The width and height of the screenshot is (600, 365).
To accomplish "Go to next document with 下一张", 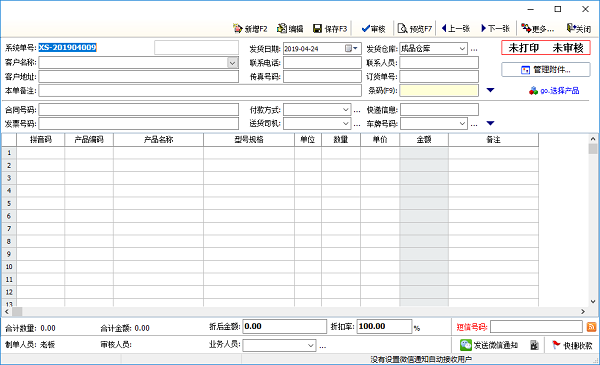I will point(496,28).
